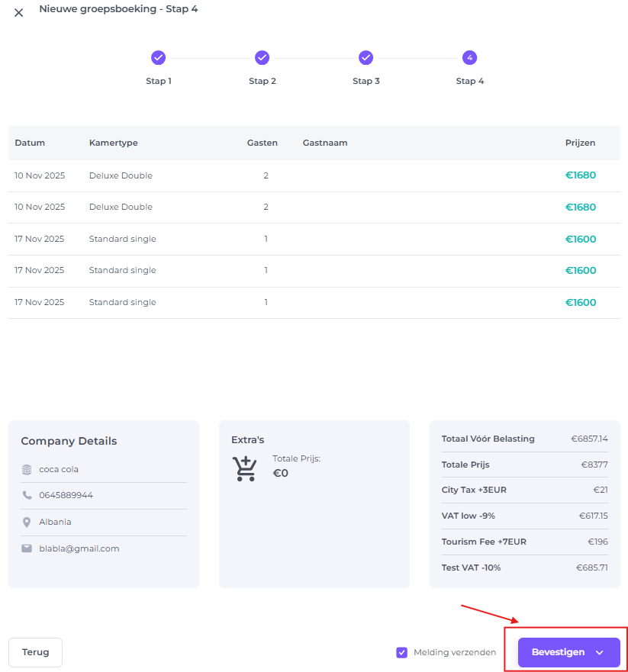Uncheck the Melding verzenden checkbox
Screen dimensions: 628x672
pos(401,652)
